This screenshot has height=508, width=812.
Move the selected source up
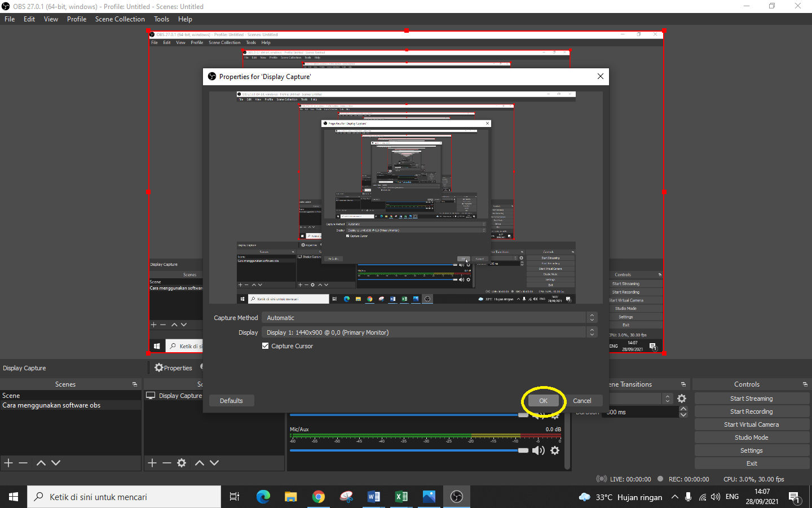199,463
